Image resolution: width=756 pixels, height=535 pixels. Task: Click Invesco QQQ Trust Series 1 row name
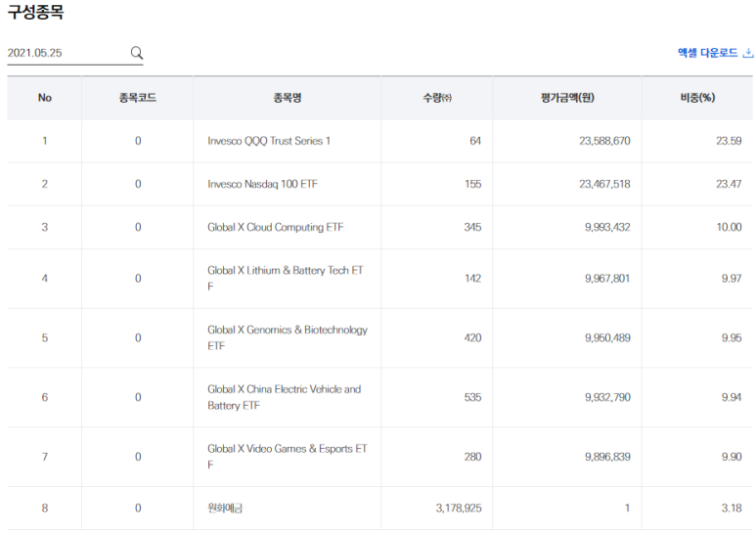[269, 141]
